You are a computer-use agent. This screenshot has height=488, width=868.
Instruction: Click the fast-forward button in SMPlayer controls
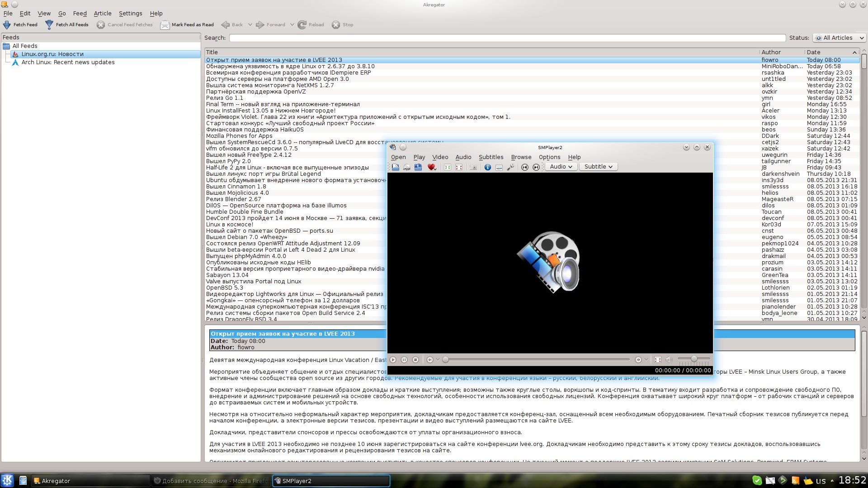point(638,360)
